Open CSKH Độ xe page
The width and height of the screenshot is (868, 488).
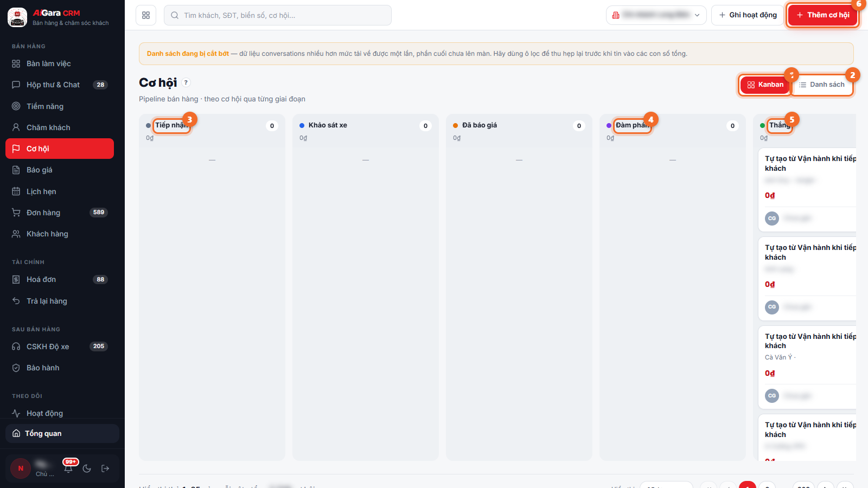pyautogui.click(x=60, y=346)
